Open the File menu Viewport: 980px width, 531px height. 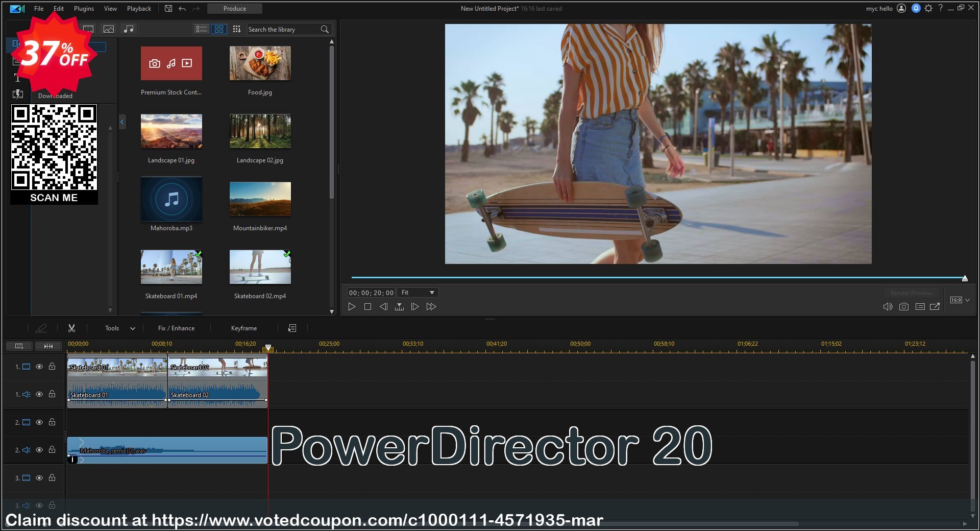point(39,9)
